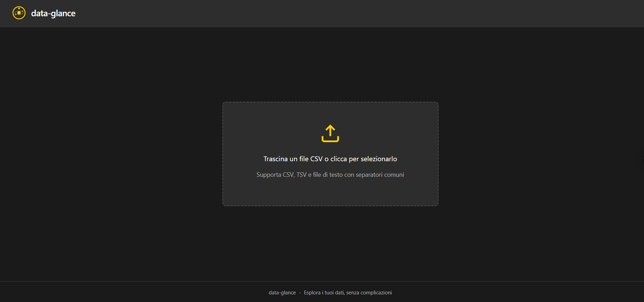Viewport: 644px width, 302px height.
Task: Click the tray base of the upload icon
Action: pos(330,140)
